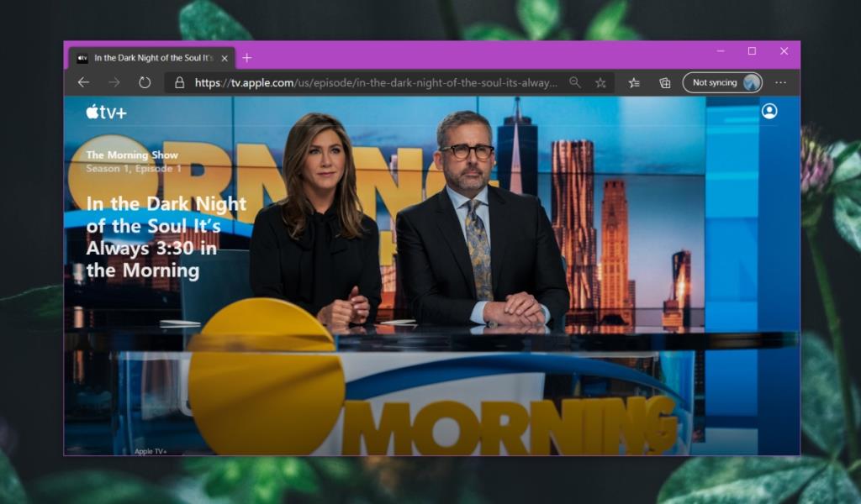This screenshot has height=504, width=861.
Task: Click the Apple TV favicon on the tab
Action: coord(82,58)
